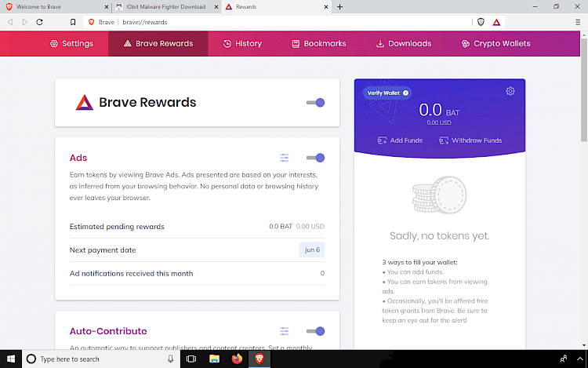
Task: Turn off the main Brave Rewards toggle
Action: pos(315,103)
